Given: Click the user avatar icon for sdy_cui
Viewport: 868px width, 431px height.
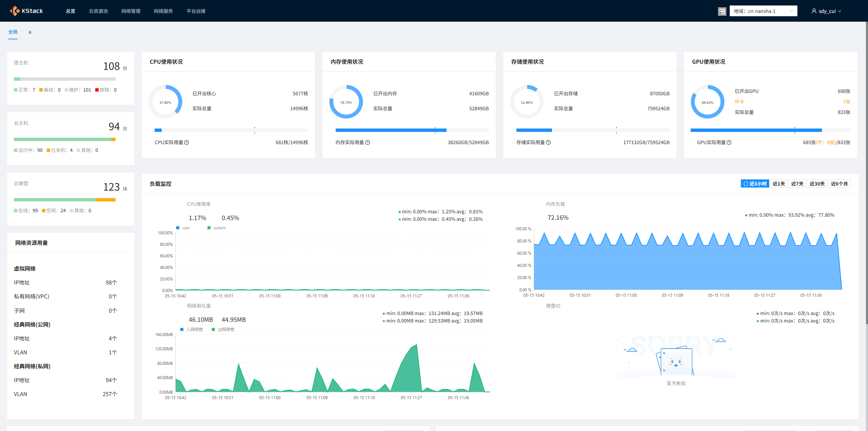Looking at the screenshot, I should pyautogui.click(x=814, y=11).
